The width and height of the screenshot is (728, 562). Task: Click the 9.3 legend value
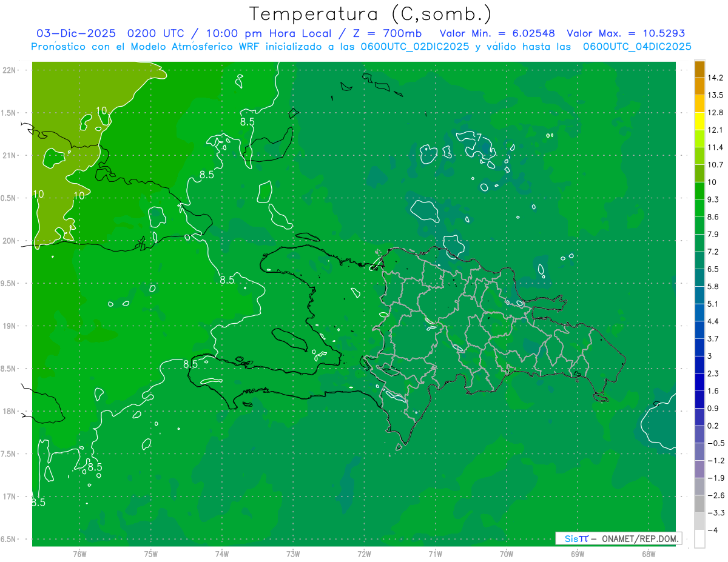[x=713, y=199]
